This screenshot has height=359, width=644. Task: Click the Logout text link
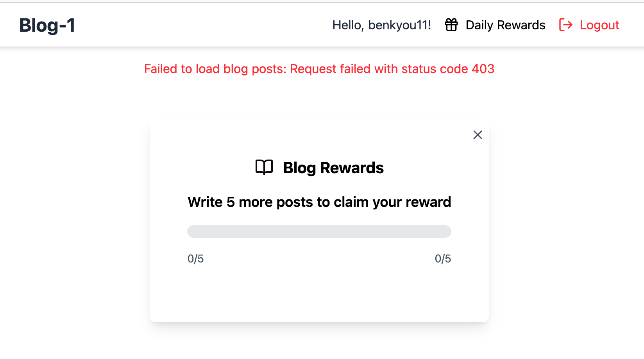599,25
